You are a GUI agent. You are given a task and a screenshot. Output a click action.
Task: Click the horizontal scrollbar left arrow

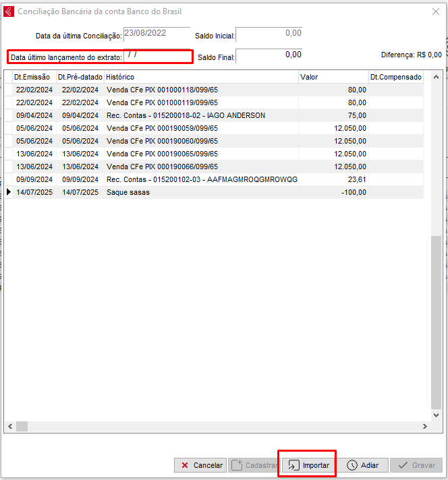[9, 427]
